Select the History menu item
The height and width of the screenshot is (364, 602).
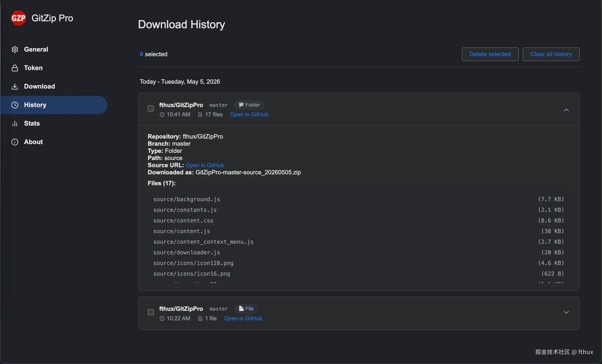click(54, 105)
